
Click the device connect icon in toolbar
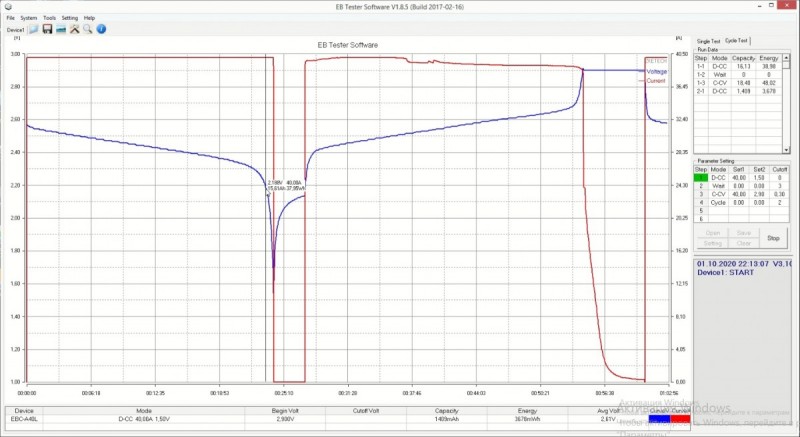pyautogui.click(x=61, y=30)
